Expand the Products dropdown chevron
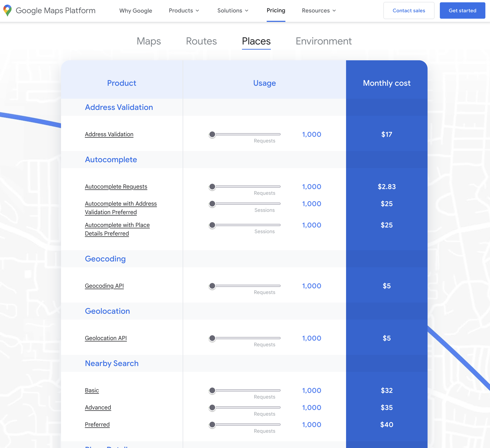 tap(197, 11)
